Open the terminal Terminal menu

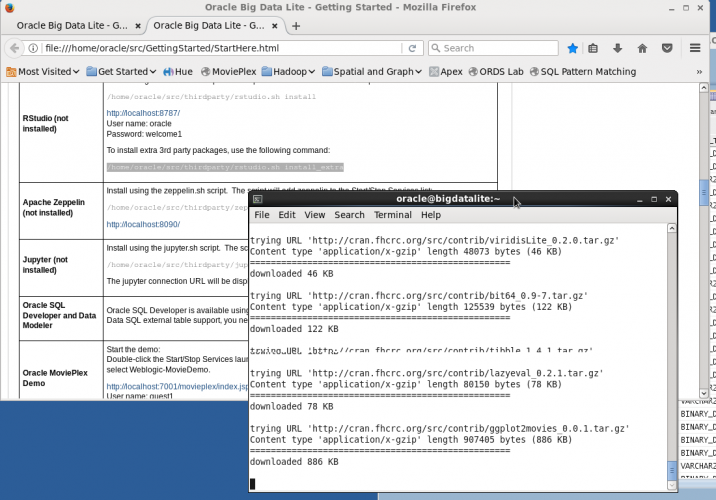point(393,215)
